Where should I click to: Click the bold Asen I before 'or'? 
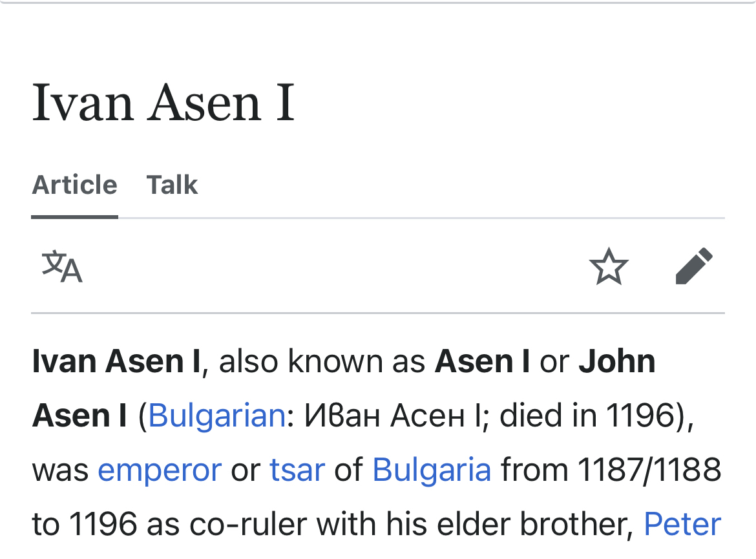tap(482, 361)
